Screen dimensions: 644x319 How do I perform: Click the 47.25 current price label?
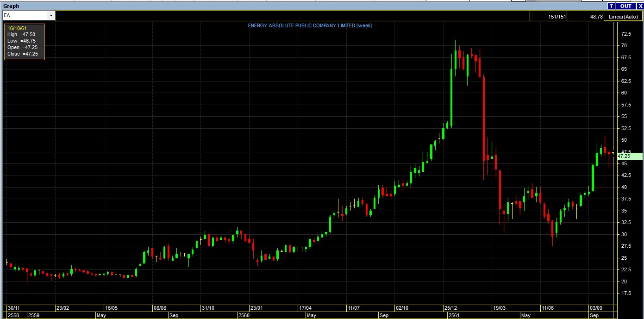[x=629, y=156]
